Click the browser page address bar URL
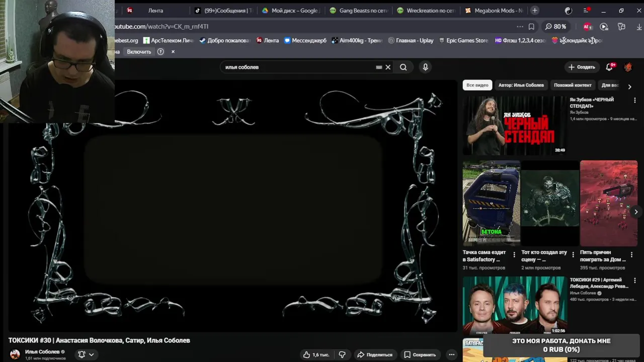Image resolution: width=644 pixels, height=362 pixels. point(161,27)
